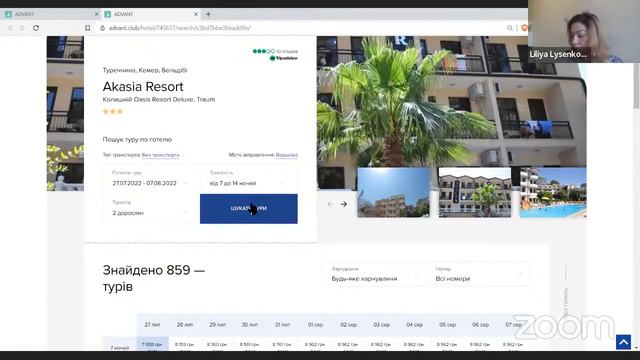Open the large main hotel photo
This screenshot has width=640, height=360.
[451, 102]
